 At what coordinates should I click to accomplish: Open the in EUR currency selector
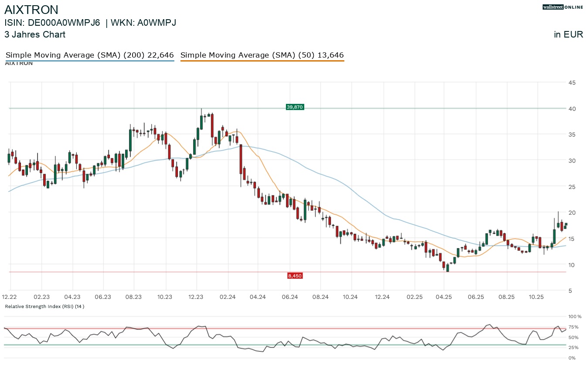pos(568,34)
